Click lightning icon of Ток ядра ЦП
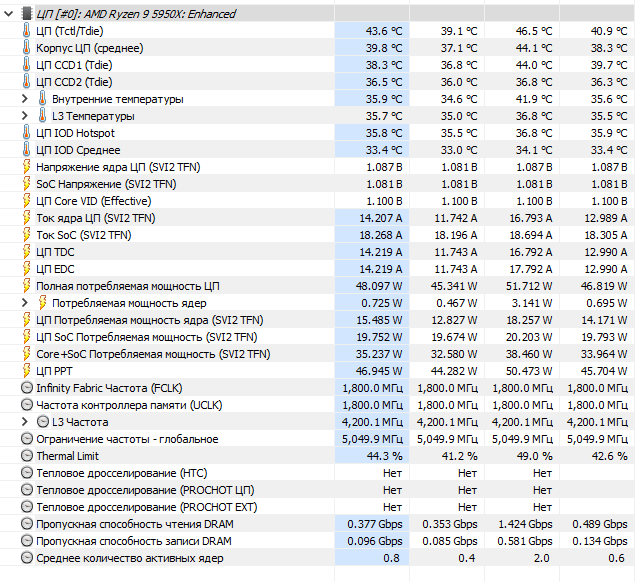This screenshot has width=635, height=582. tap(26, 218)
